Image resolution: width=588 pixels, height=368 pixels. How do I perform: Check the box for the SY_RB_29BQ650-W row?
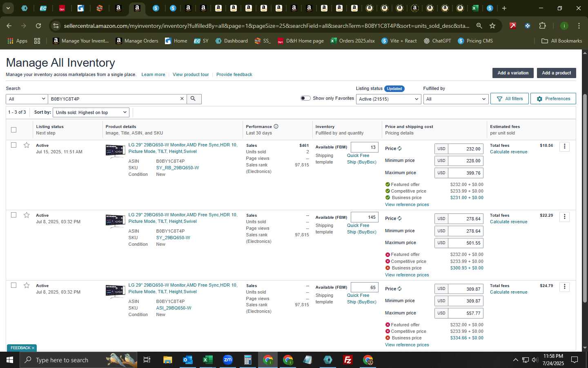click(x=13, y=145)
